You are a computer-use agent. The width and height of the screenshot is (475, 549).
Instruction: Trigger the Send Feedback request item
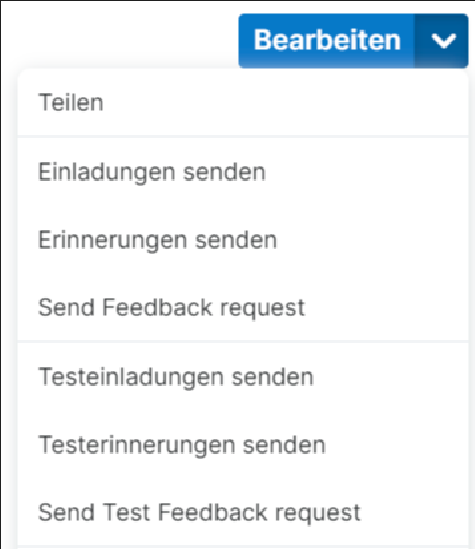point(243,307)
